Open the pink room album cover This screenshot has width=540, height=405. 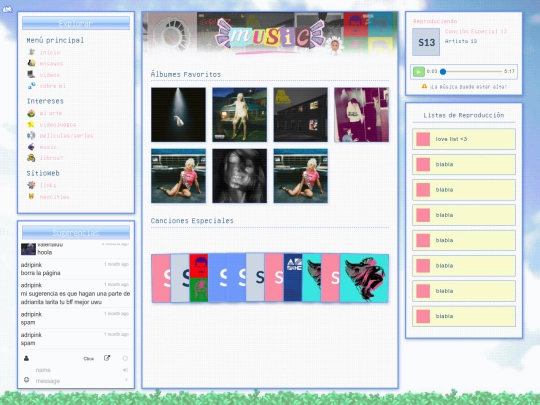click(x=361, y=114)
